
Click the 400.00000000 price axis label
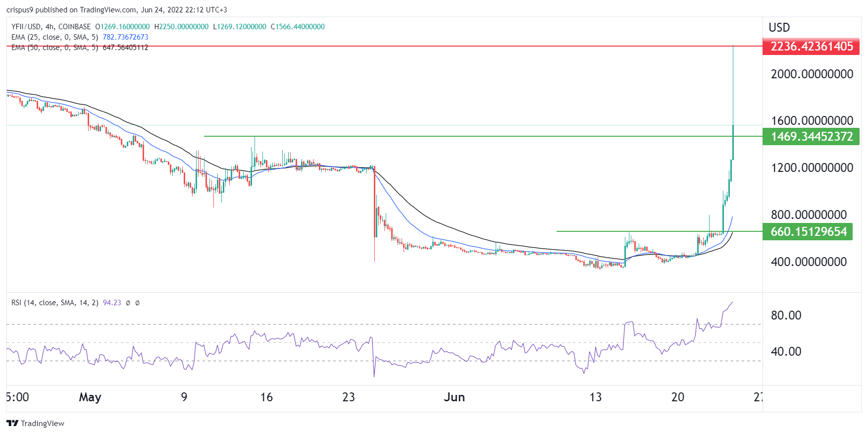(x=809, y=262)
